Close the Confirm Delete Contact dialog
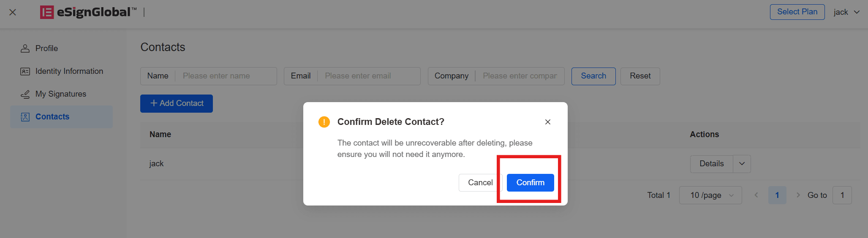 548,122
